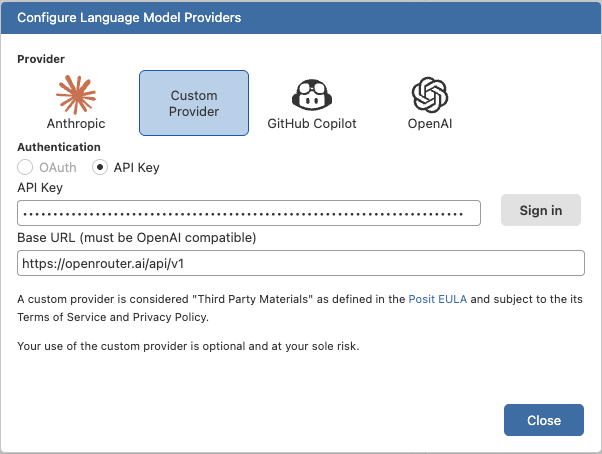This screenshot has height=454, width=602.
Task: Click the OAuth authentication option text
Action: pos(56,167)
